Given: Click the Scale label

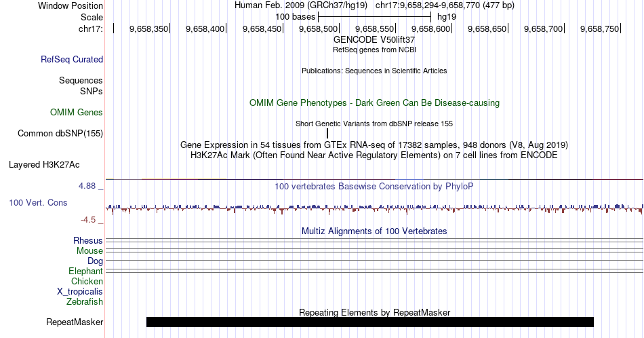Looking at the screenshot, I should click(x=92, y=17).
